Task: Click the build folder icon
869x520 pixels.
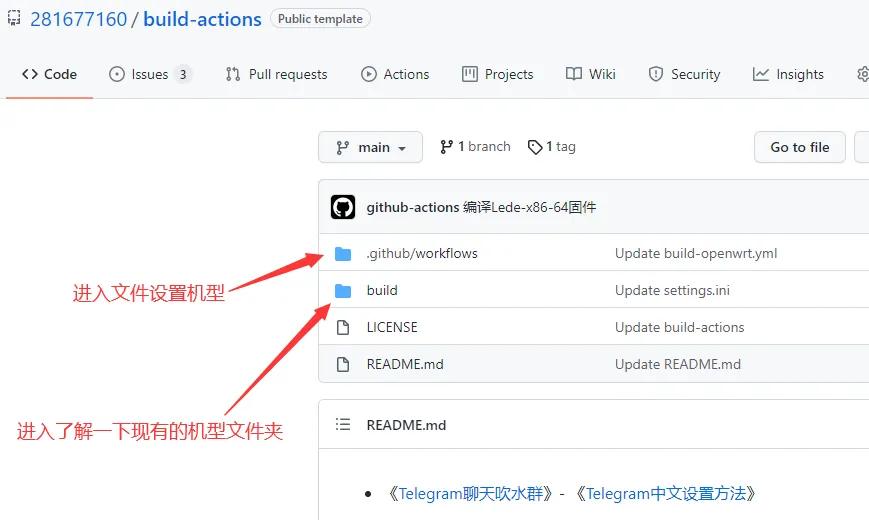Action: [x=343, y=291]
